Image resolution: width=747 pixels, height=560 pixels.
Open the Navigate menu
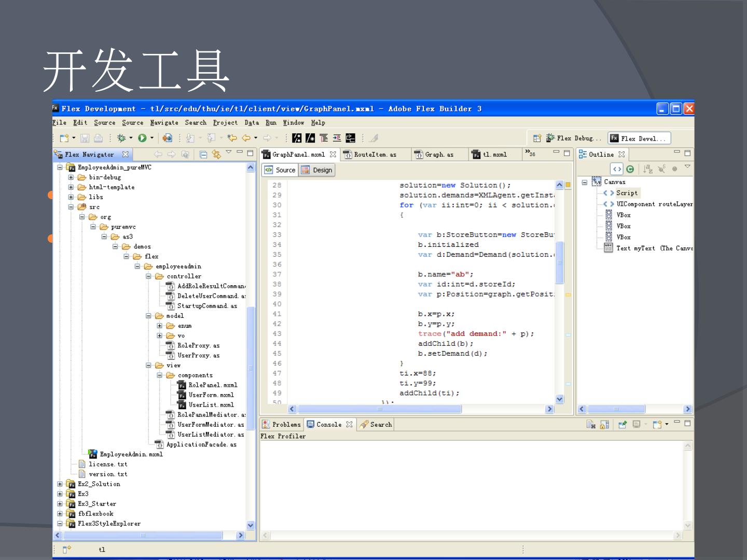[164, 123]
